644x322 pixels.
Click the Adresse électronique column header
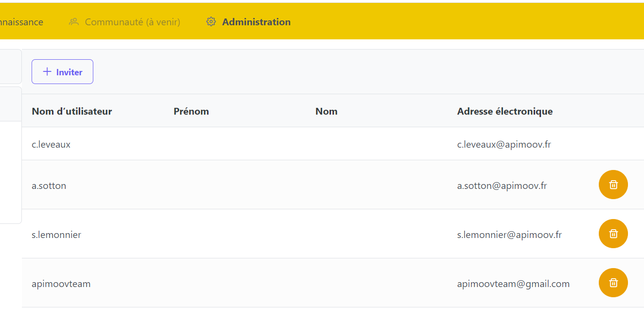point(505,111)
